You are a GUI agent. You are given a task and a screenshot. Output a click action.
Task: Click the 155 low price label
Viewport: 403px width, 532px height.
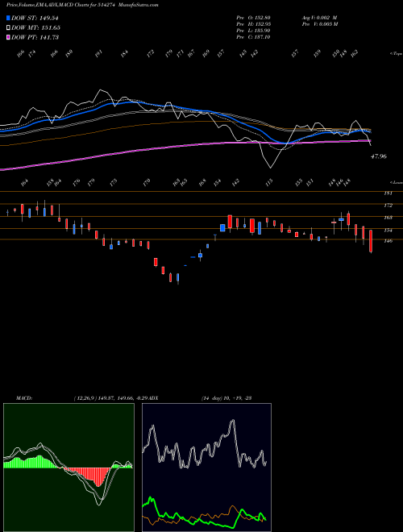point(299,182)
